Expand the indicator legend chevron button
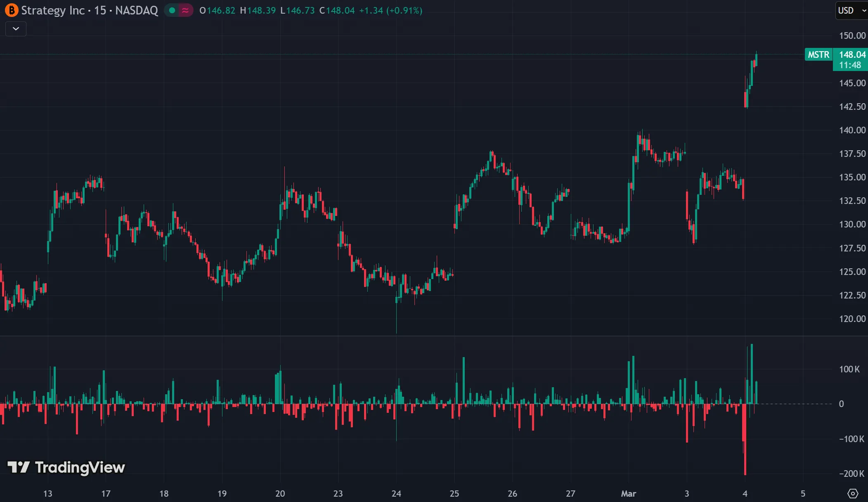Viewport: 868px width, 502px height. click(x=16, y=29)
